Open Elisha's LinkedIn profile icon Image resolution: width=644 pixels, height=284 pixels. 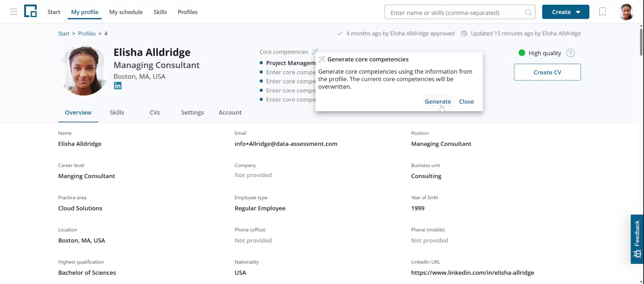coord(118,86)
